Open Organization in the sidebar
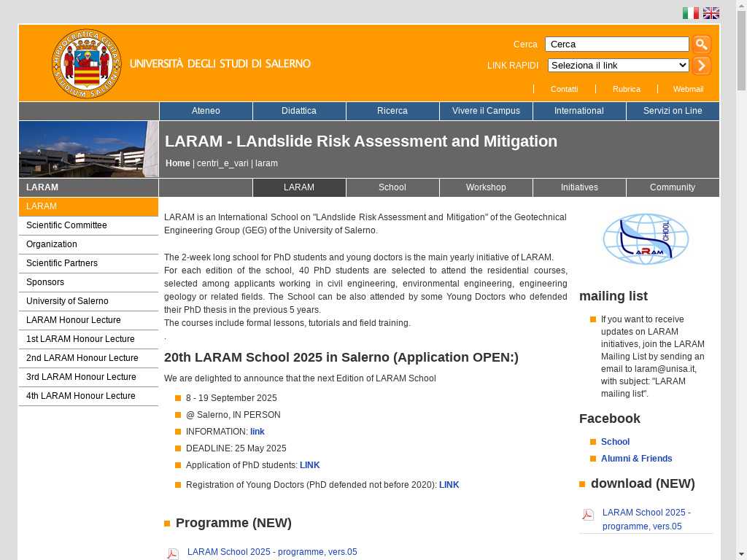Screen dimensions: 747x560 (x=88, y=244)
